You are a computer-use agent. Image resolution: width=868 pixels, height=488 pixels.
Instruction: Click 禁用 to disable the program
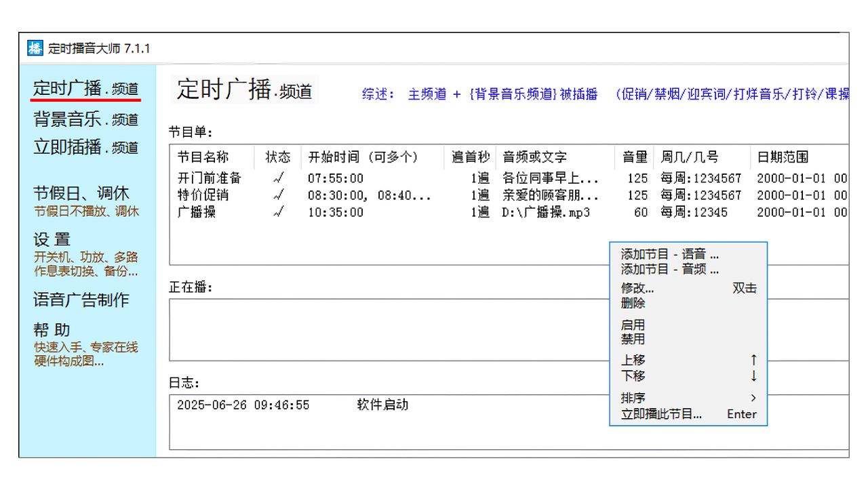(x=632, y=340)
